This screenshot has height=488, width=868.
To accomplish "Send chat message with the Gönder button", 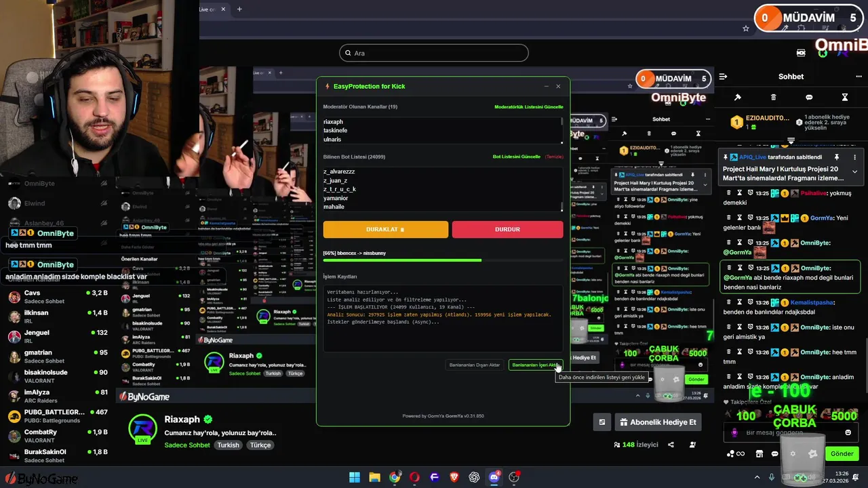I will click(x=842, y=453).
